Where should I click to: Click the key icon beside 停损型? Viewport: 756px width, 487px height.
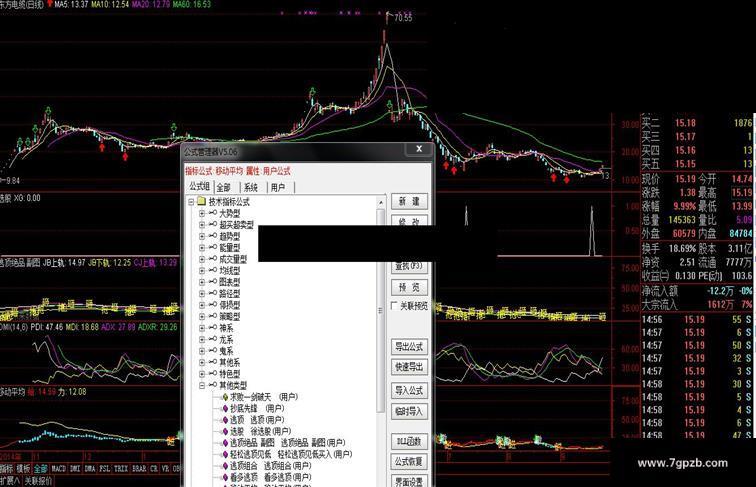click(213, 305)
